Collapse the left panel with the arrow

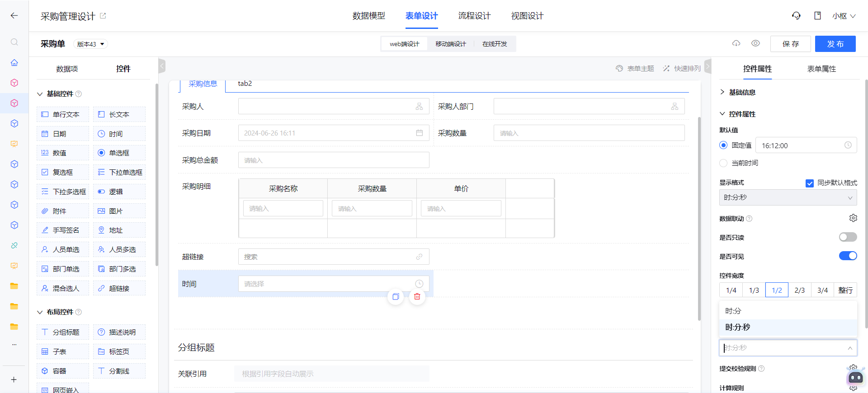[x=162, y=66]
